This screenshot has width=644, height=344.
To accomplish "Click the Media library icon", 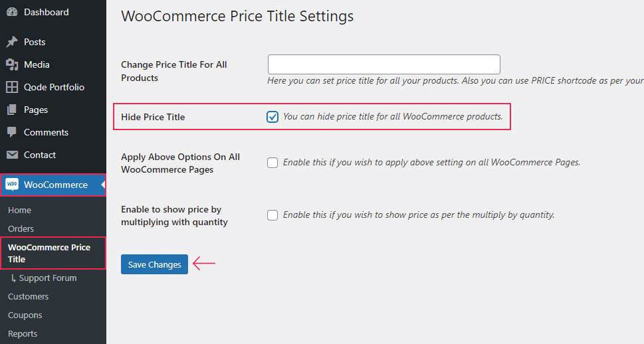I will tap(12, 64).
